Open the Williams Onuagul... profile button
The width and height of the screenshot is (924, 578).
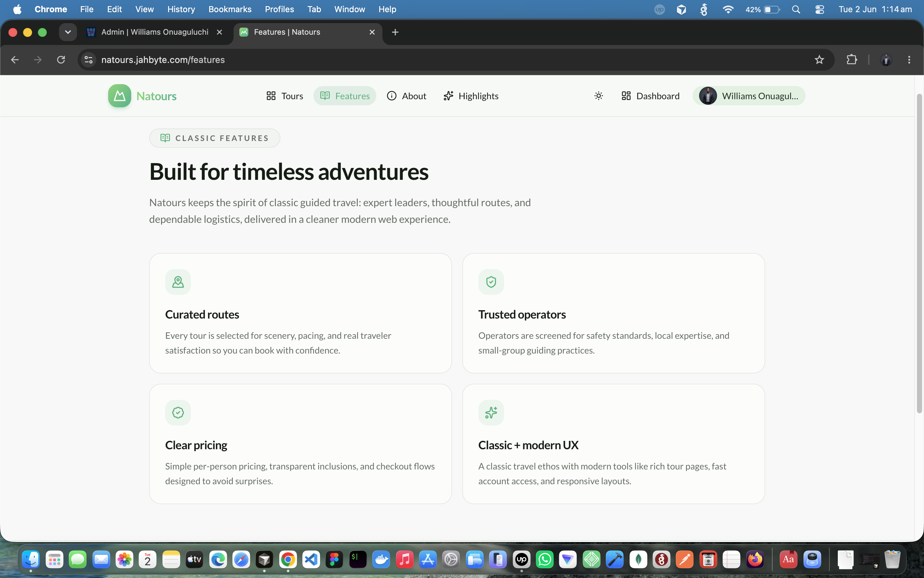tap(749, 96)
